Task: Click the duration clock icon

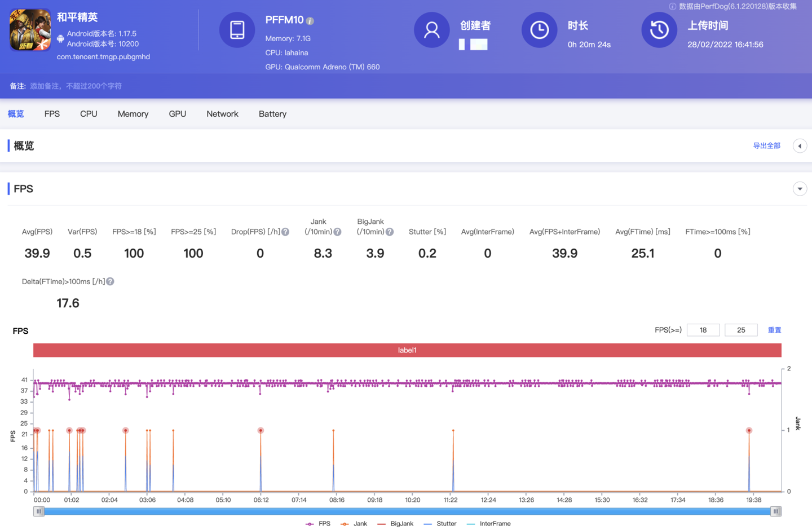Action: tap(539, 30)
